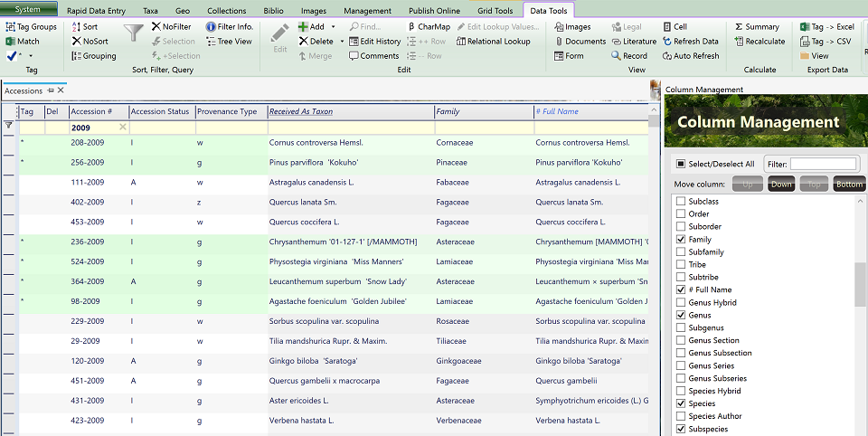
Task: Open the Literature view
Action: tap(634, 41)
